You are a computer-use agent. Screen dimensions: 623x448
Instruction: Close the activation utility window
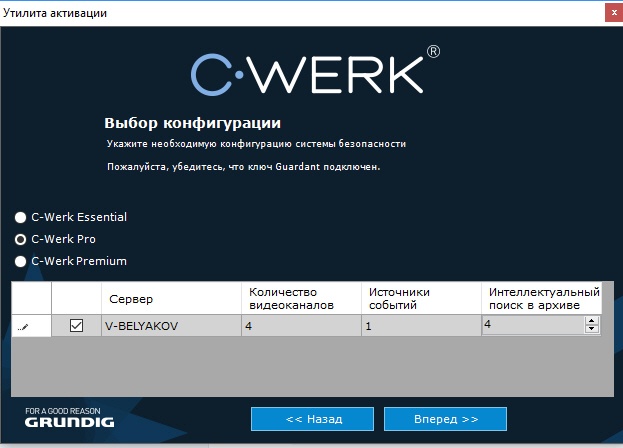point(609,13)
